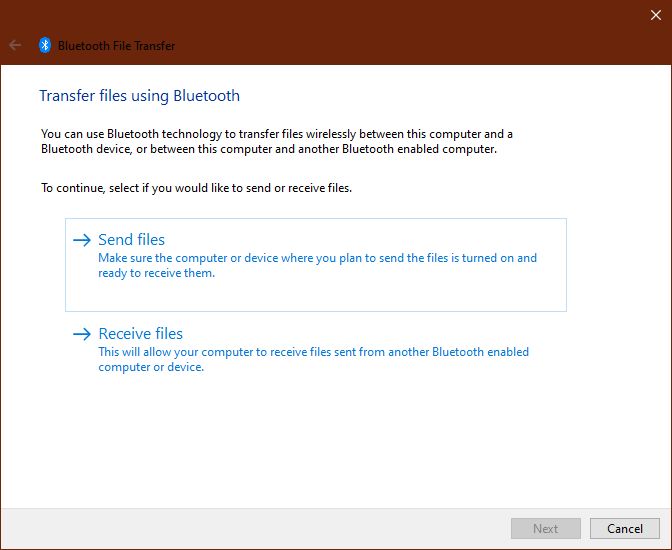672x550 pixels.
Task: Click the 'ready to receive them' text line
Action: 156,273
